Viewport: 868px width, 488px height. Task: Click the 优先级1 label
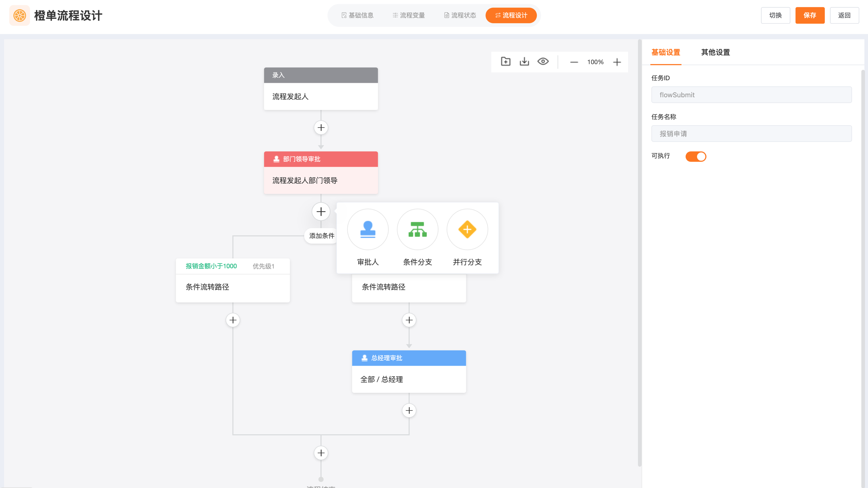(x=263, y=266)
